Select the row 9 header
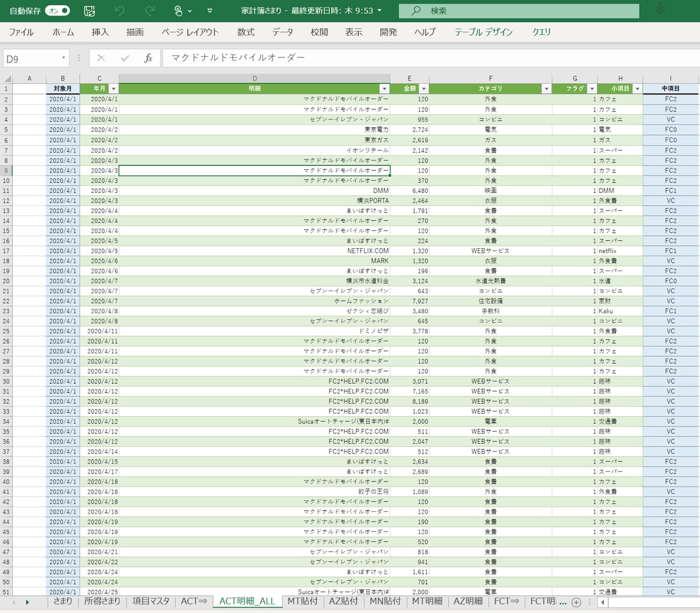The image size is (700, 613). pyautogui.click(x=6, y=170)
